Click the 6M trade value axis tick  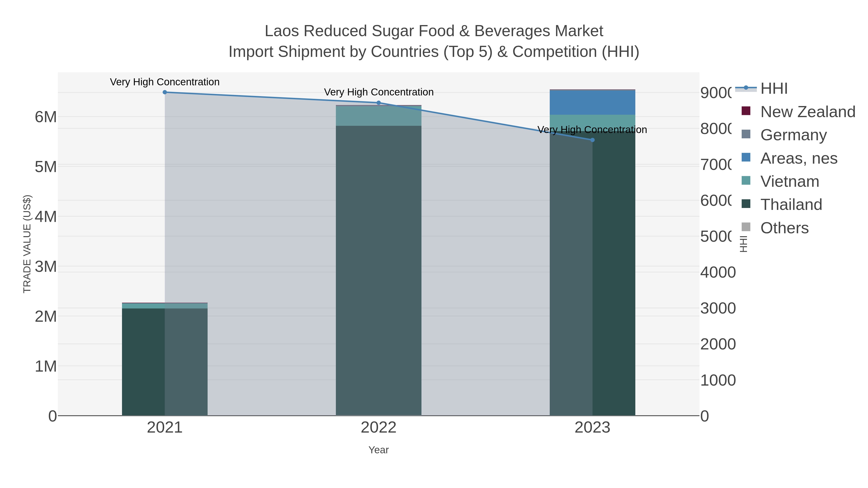pos(46,117)
